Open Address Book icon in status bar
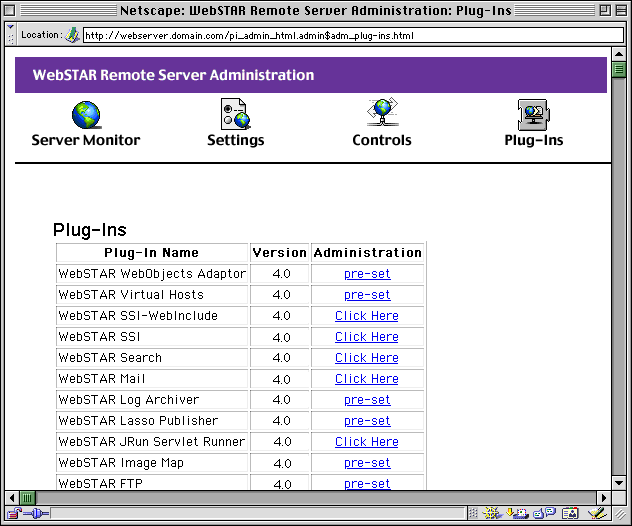This screenshot has width=632, height=526. tap(570, 513)
